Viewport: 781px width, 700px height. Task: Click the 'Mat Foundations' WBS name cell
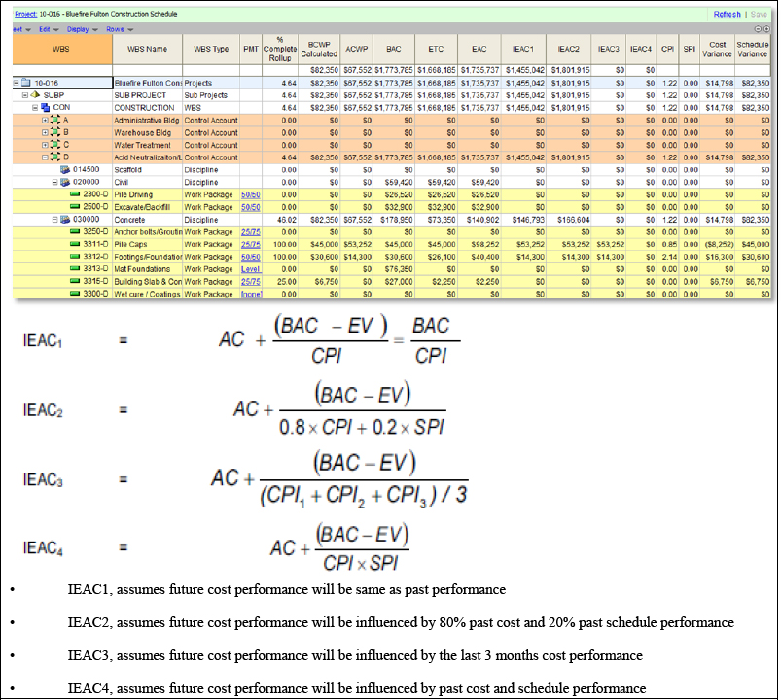148,269
